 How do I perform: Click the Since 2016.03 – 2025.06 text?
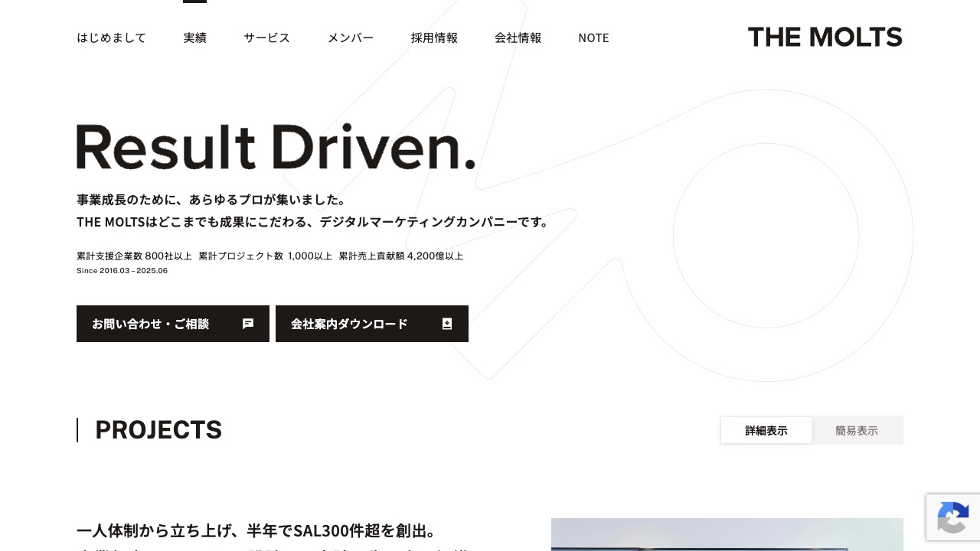pos(122,271)
